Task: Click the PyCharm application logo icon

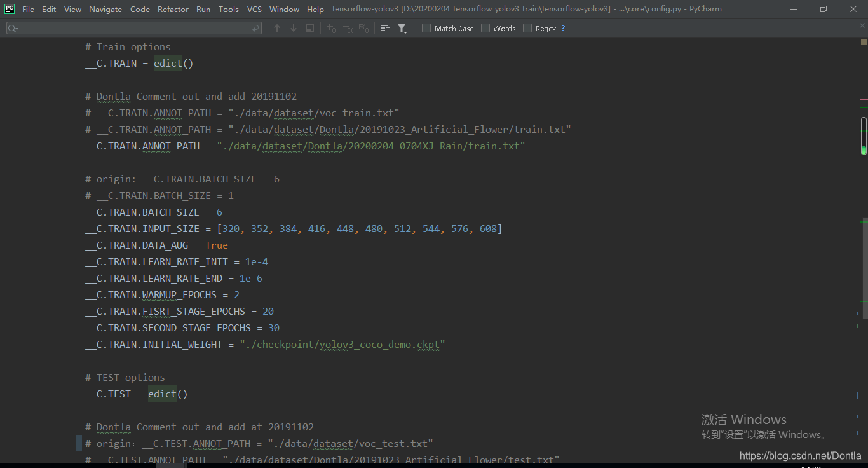Action: (10, 9)
